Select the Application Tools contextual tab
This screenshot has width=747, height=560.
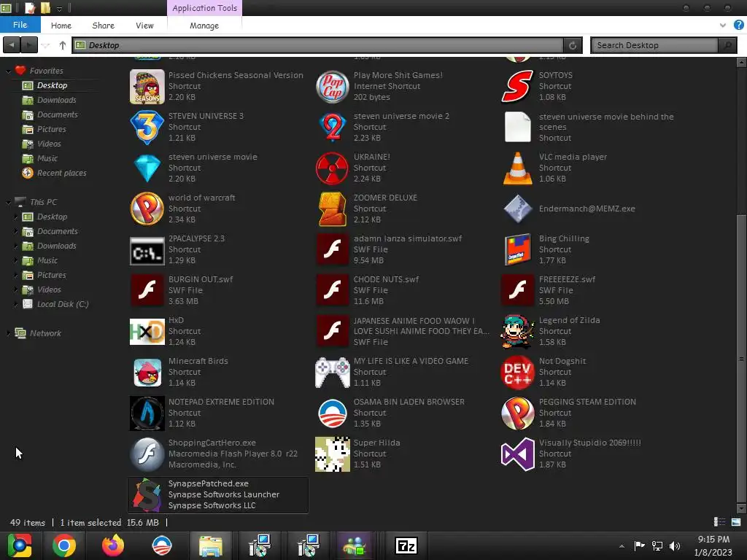click(204, 8)
